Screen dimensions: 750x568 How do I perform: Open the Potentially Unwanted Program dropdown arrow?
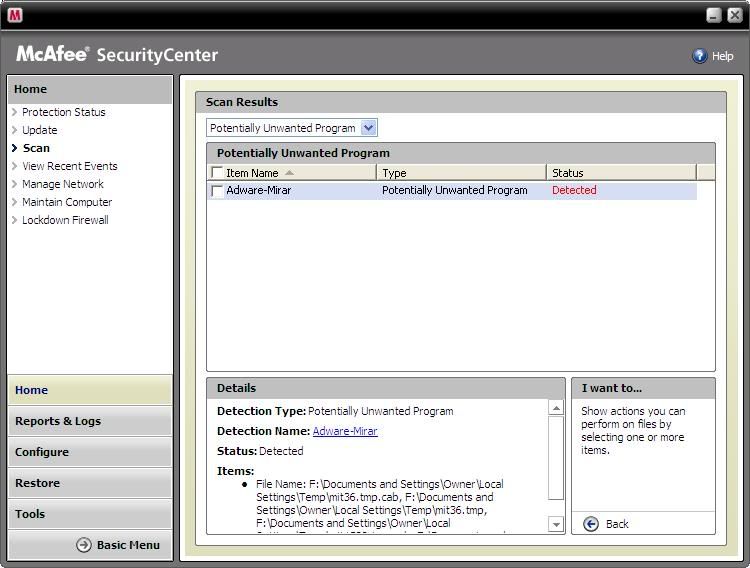[x=368, y=128]
